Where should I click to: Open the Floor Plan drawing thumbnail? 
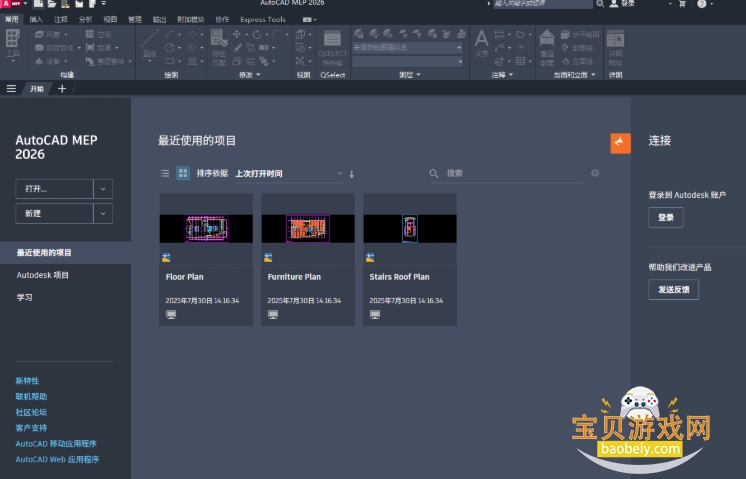(206, 229)
